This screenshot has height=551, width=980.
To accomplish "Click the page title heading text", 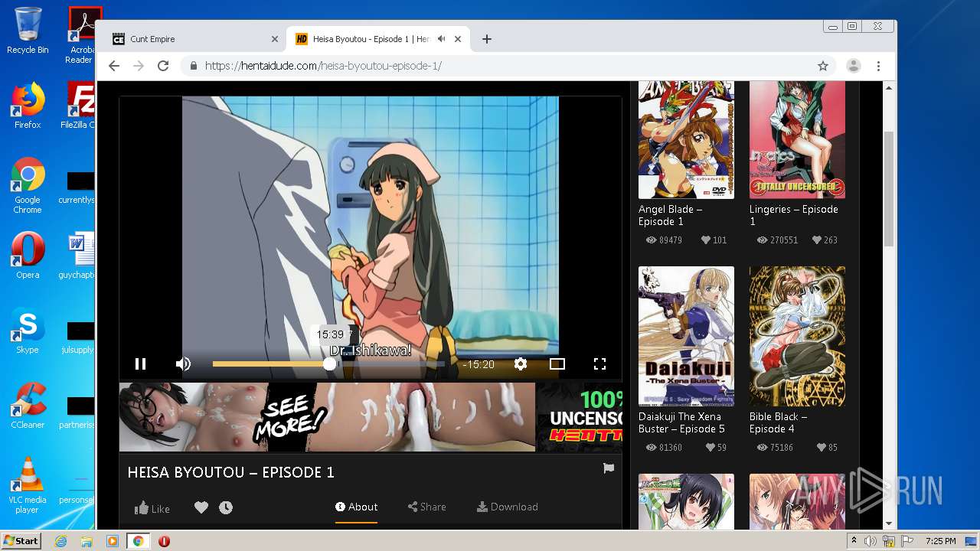I will 230,472.
